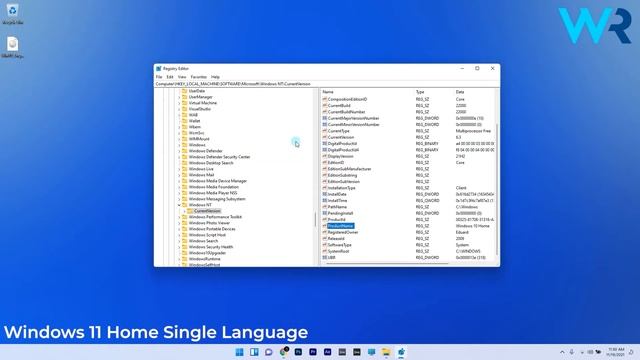
Task: Launch Photoshop from the taskbar
Action: pyautogui.click(x=298, y=352)
